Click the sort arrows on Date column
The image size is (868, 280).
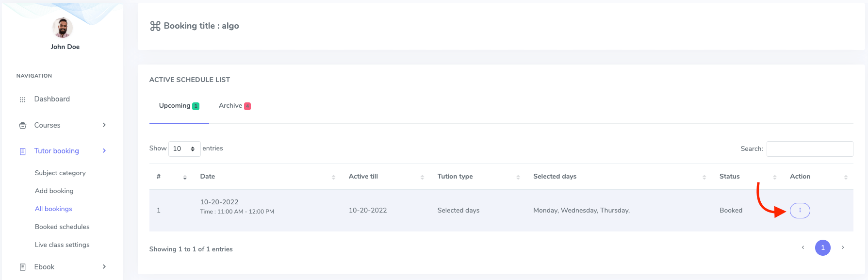click(333, 177)
